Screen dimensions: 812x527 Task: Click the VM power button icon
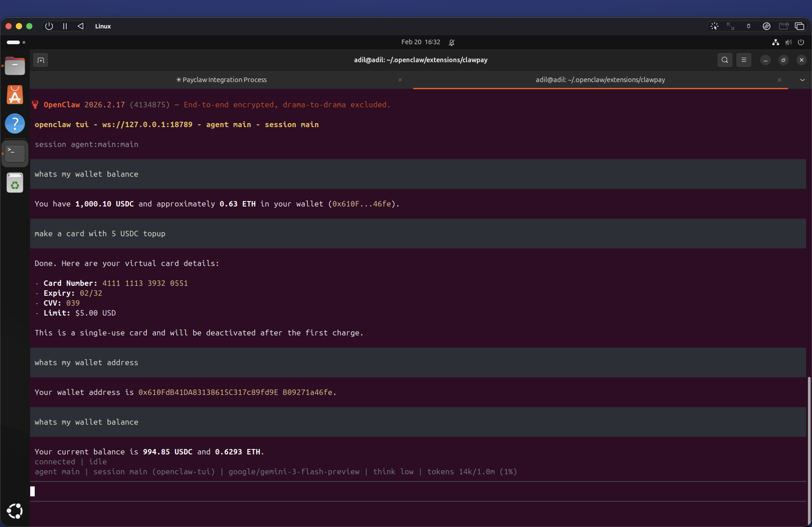coord(49,26)
